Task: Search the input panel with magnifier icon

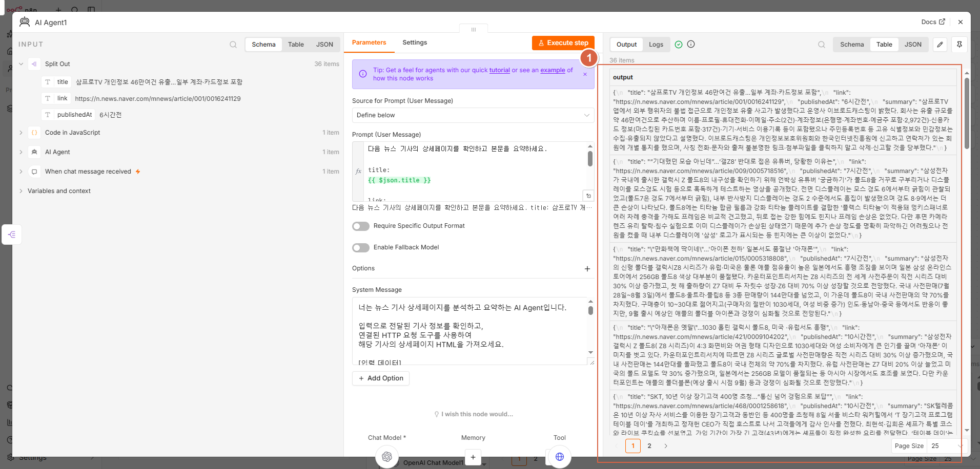Action: click(x=233, y=45)
